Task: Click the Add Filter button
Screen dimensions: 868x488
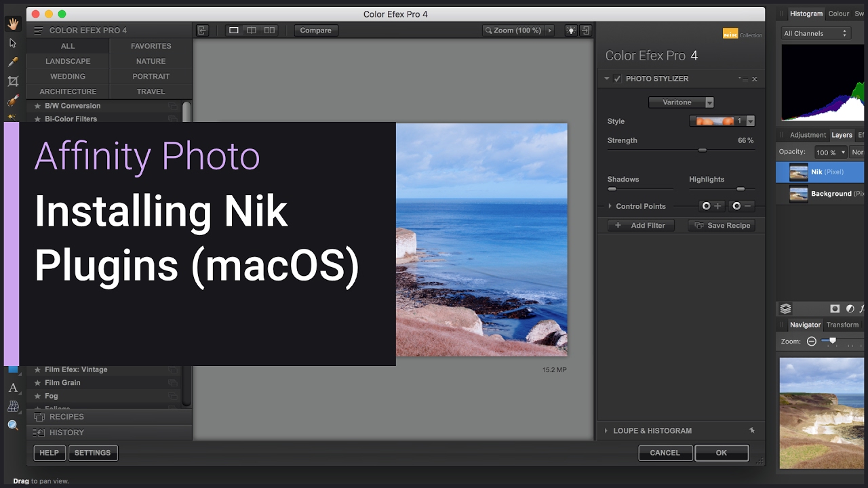Action: point(641,225)
